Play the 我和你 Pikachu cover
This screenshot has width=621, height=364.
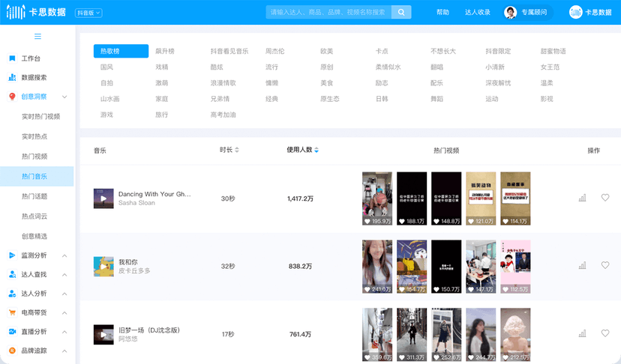[103, 267]
